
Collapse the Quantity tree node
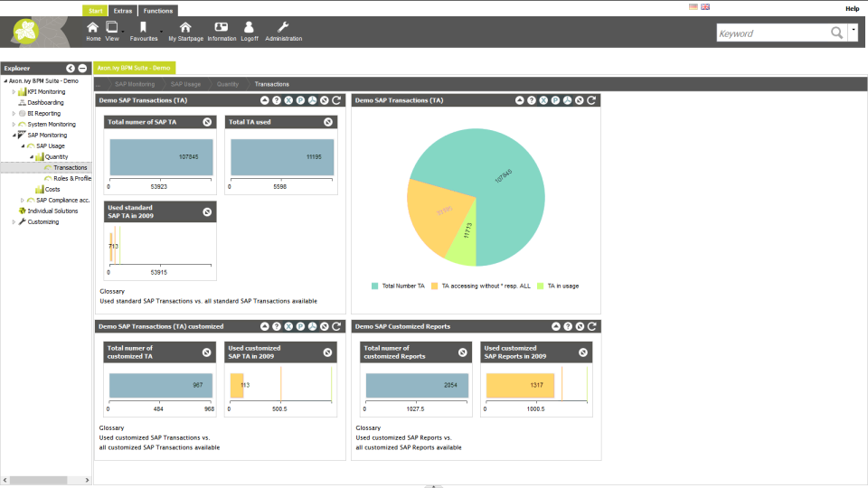pyautogui.click(x=32, y=157)
